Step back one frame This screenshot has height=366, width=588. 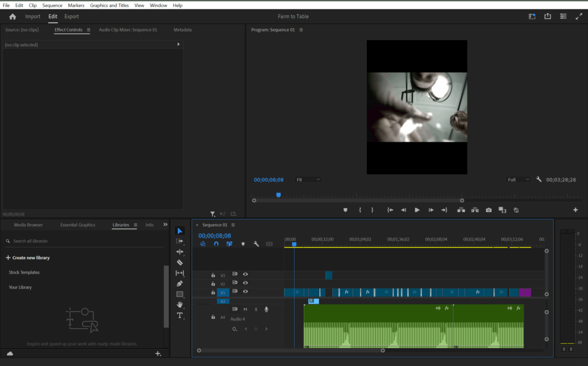coord(404,210)
